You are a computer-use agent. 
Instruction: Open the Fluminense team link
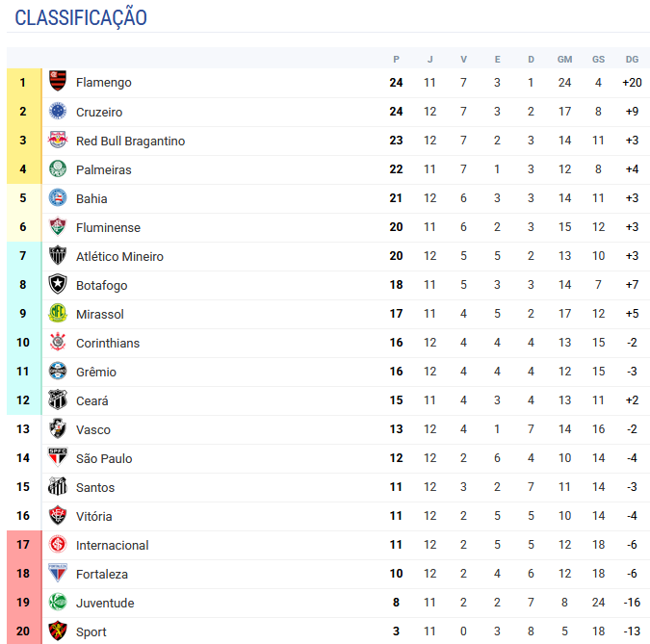click(108, 227)
